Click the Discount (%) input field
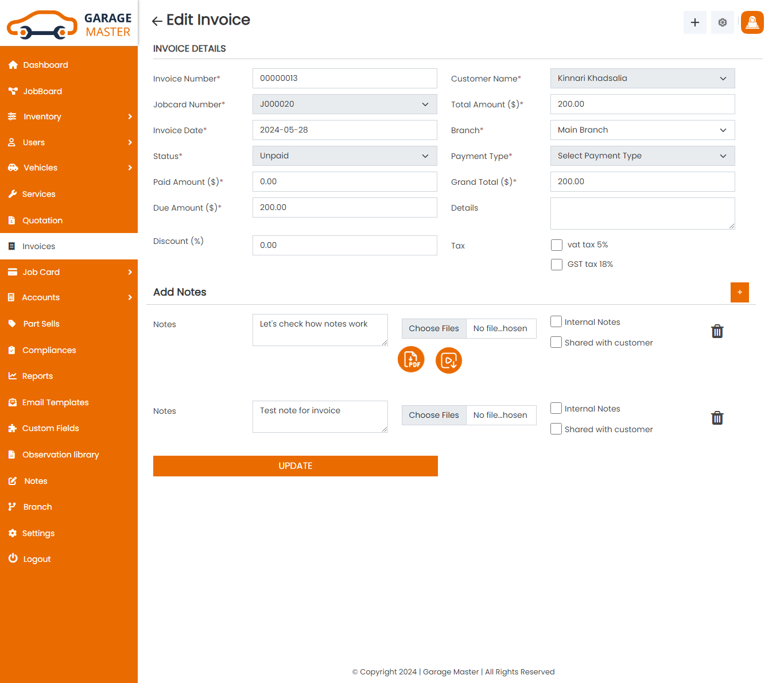 344,245
